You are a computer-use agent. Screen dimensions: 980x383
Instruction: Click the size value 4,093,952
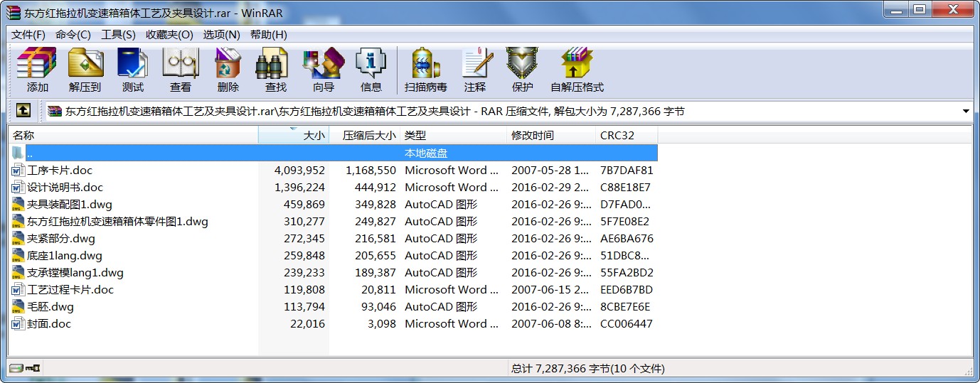click(x=299, y=171)
